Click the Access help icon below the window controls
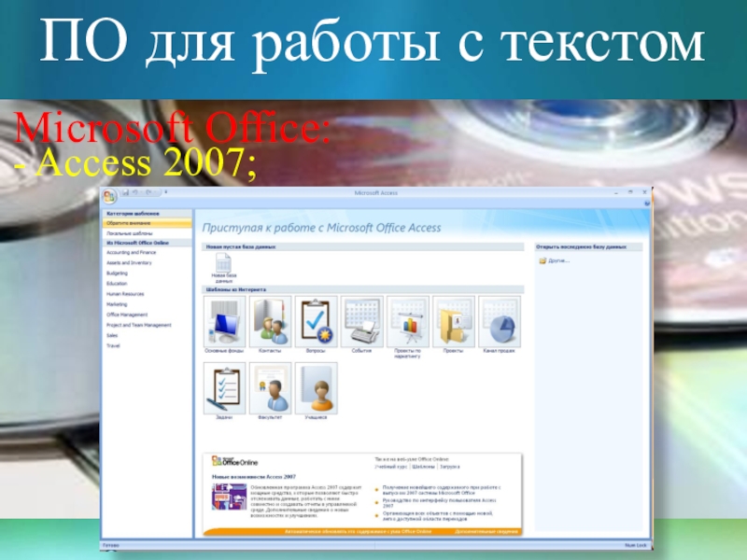747x560 pixels. coord(646,202)
